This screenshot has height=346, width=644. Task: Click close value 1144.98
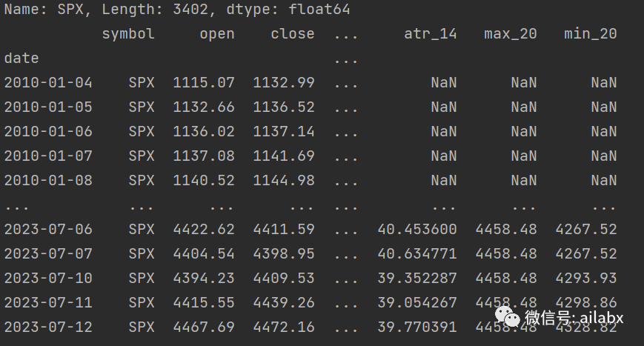[x=284, y=181]
